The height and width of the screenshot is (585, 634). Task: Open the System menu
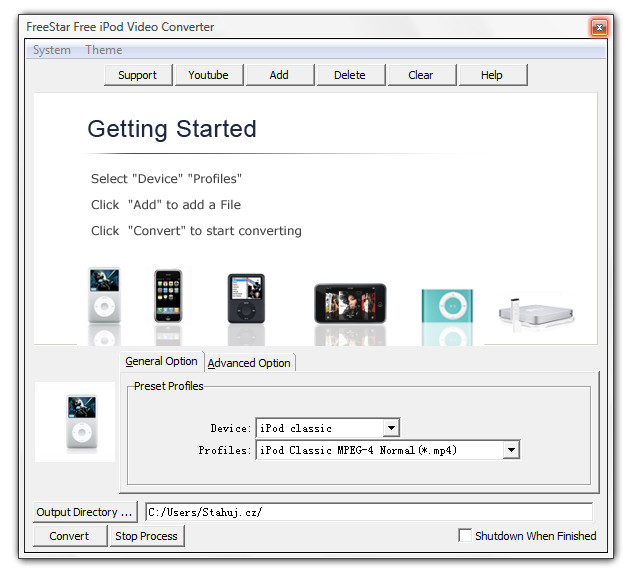pos(51,50)
